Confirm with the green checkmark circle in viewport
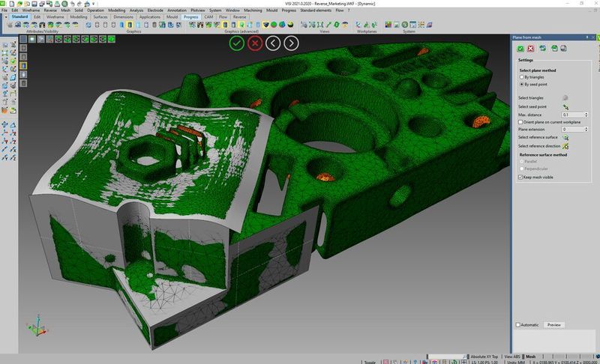 tap(237, 43)
